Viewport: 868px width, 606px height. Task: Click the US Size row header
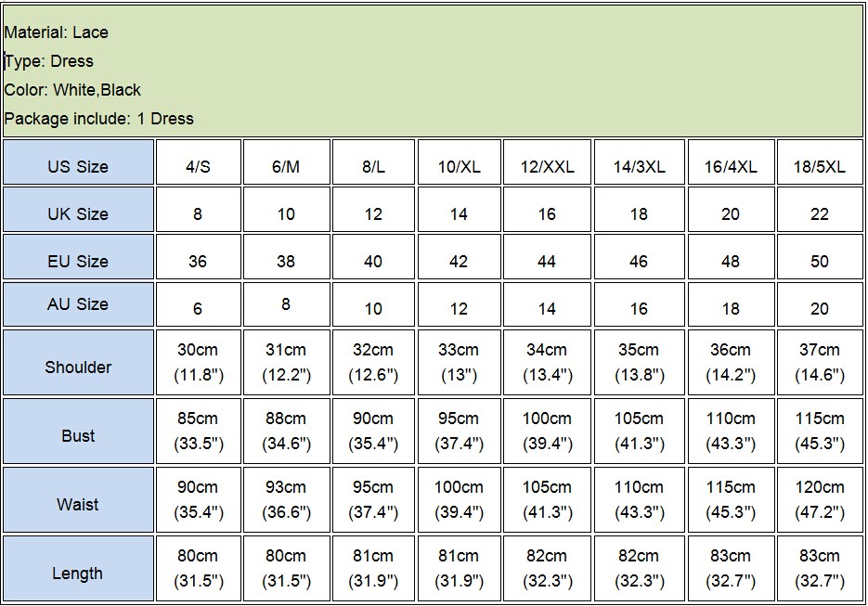tap(78, 167)
